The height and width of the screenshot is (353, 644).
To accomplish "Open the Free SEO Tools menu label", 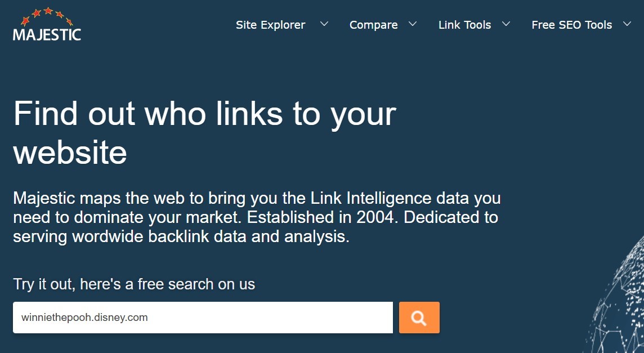I will click(572, 25).
